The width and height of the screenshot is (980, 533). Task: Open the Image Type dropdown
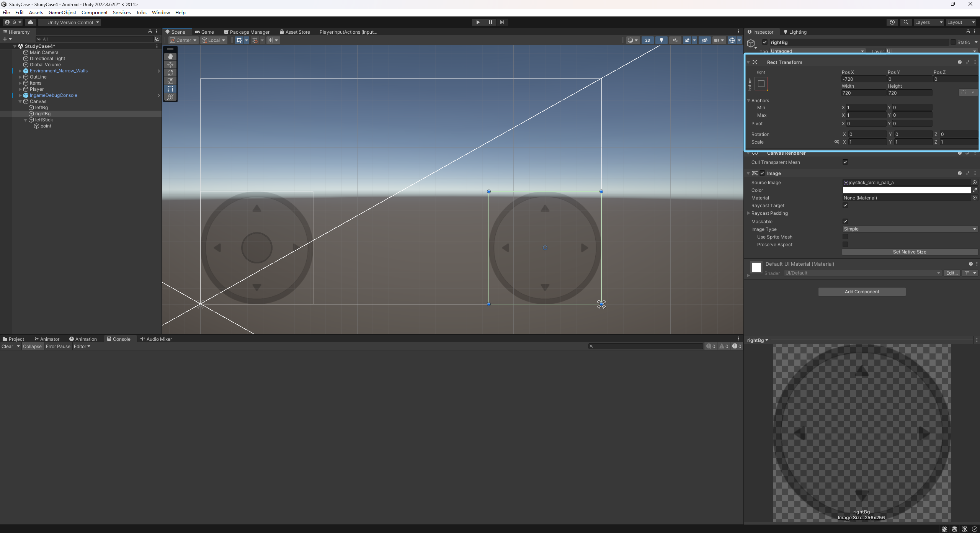[x=910, y=229]
